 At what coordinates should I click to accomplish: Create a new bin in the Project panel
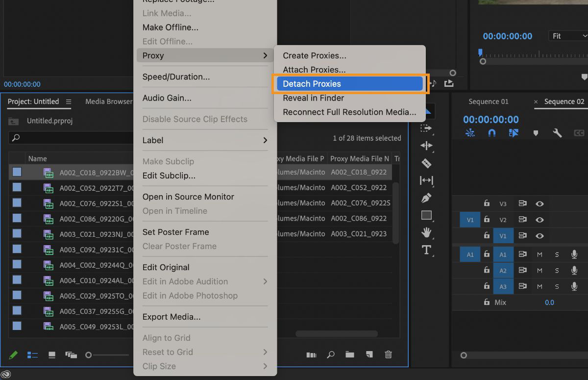point(350,355)
